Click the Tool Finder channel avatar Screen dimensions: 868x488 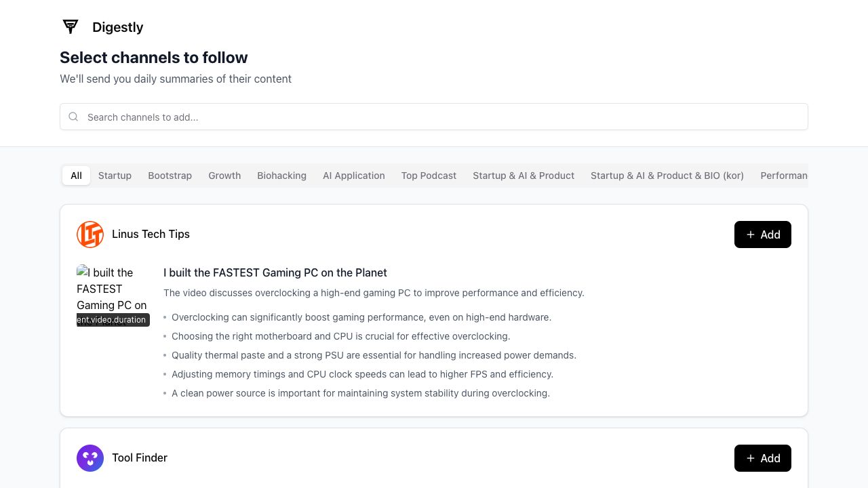tap(90, 458)
